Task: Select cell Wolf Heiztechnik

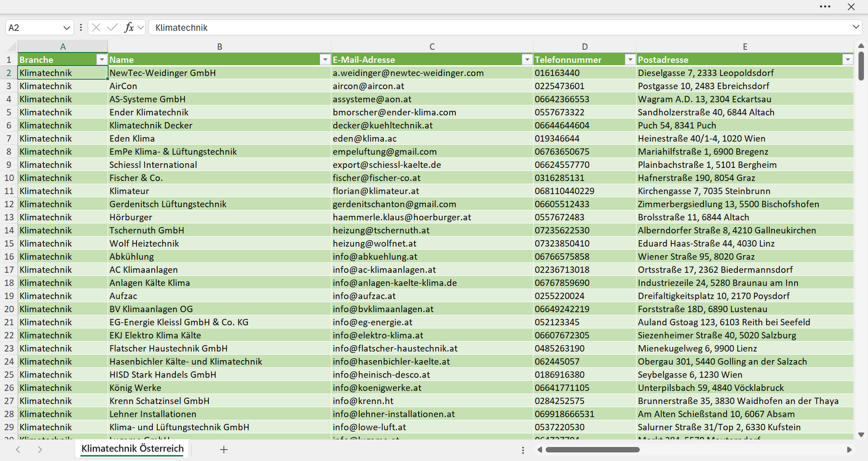Action: pyautogui.click(x=219, y=243)
